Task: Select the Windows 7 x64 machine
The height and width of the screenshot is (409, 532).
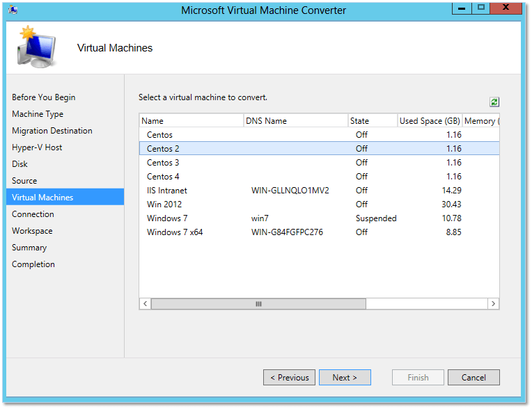Action: click(319, 232)
